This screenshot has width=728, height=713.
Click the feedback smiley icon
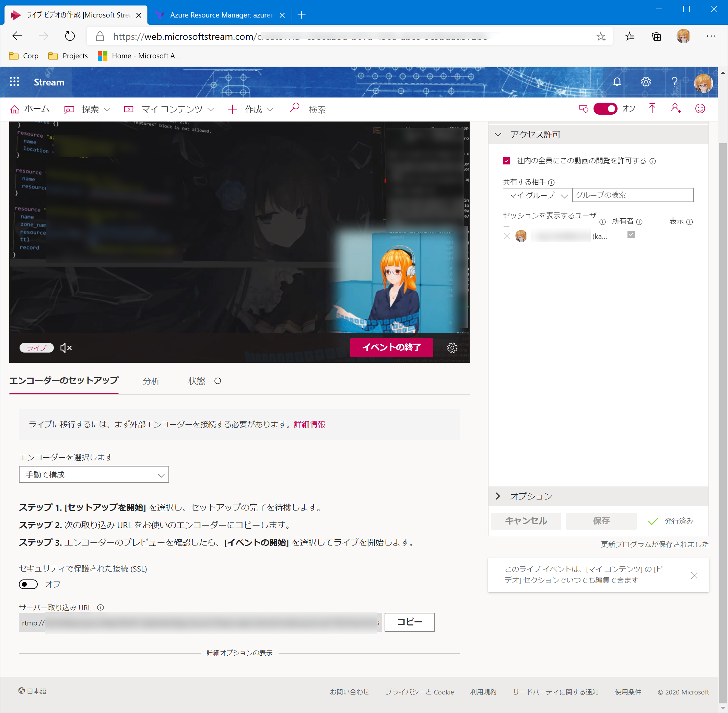pos(700,108)
